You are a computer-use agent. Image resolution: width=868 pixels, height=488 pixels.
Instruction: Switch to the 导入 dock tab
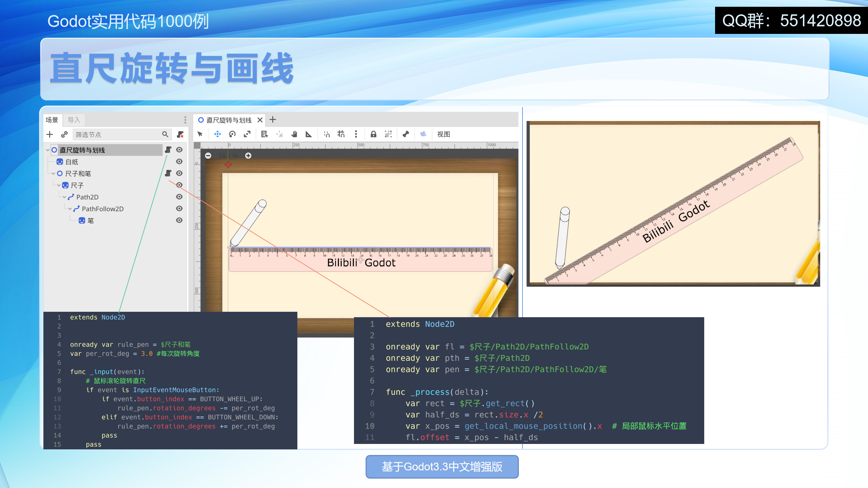(74, 120)
